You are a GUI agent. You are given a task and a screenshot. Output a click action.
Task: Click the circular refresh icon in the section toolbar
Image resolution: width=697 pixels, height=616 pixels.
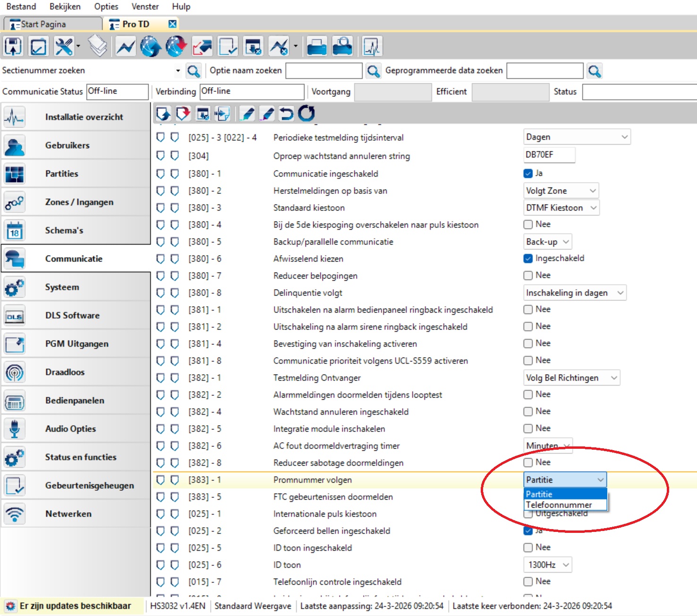(x=306, y=113)
